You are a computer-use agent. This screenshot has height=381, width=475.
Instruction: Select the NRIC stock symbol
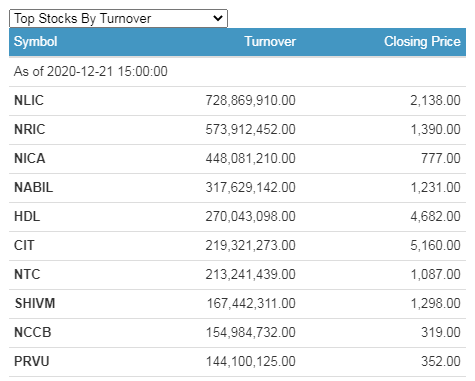coord(29,129)
